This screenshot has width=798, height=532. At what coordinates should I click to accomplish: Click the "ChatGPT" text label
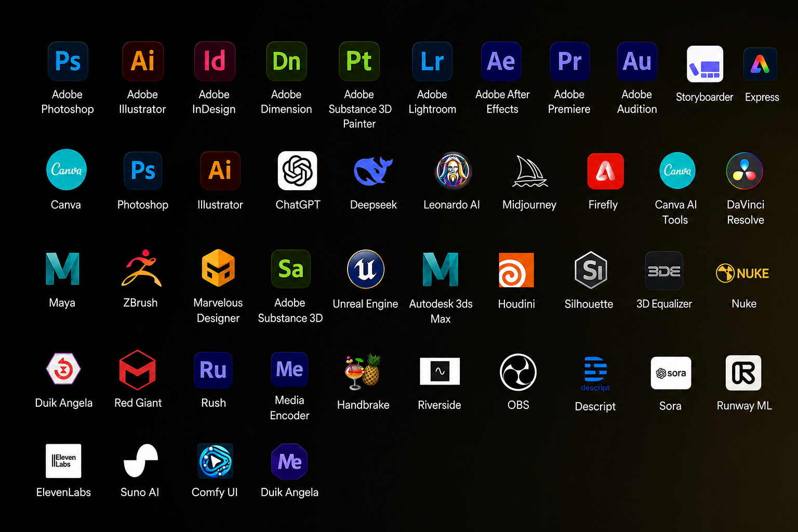click(x=298, y=205)
